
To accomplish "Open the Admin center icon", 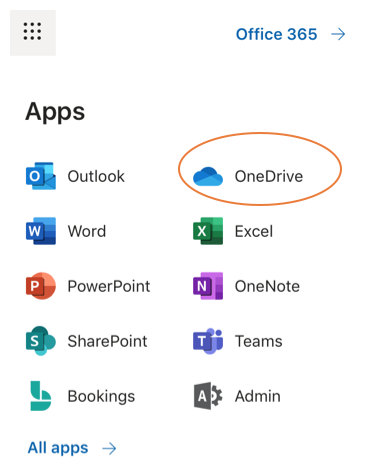I will coord(208,396).
